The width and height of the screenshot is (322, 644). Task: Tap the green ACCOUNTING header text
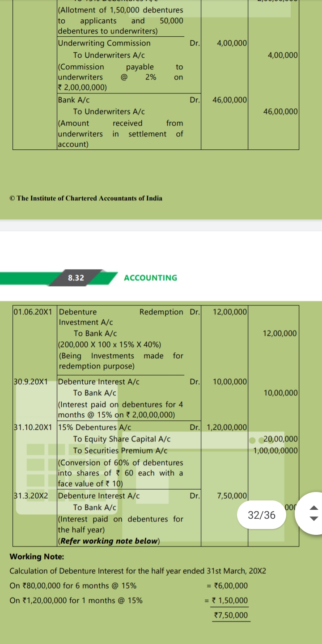pyautogui.click(x=150, y=278)
